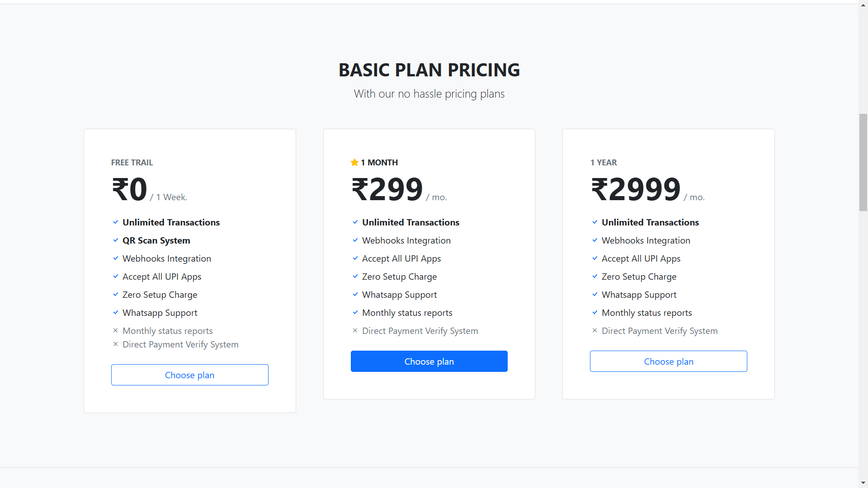Click the 1 YEAR plan label
The image size is (868, 488).
[604, 163]
